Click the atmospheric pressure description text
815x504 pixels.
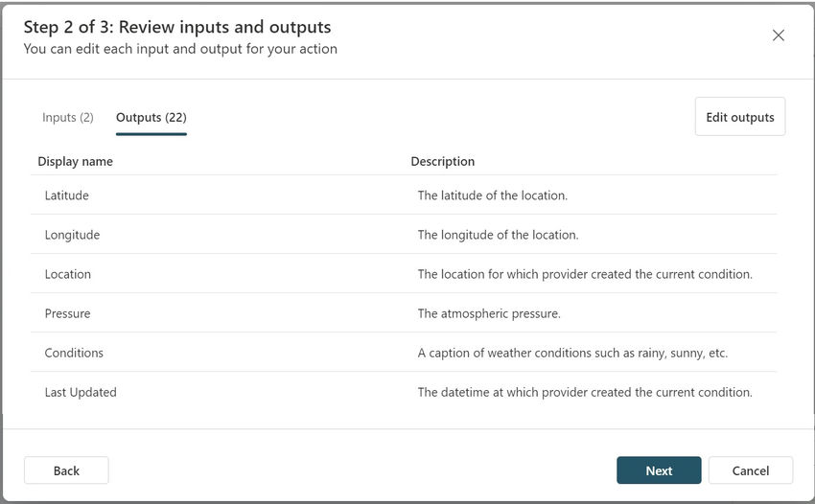point(489,313)
